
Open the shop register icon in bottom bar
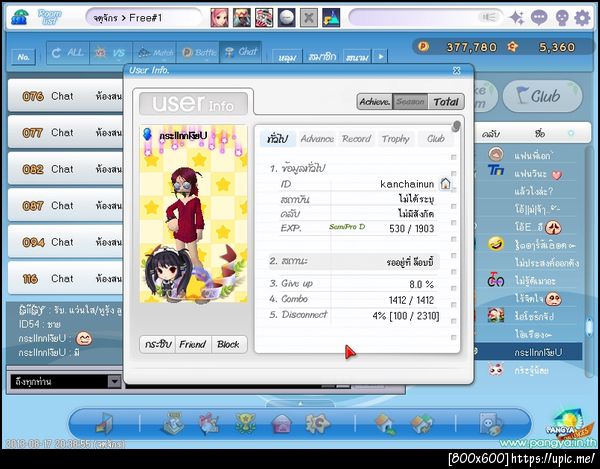[x=173, y=423]
